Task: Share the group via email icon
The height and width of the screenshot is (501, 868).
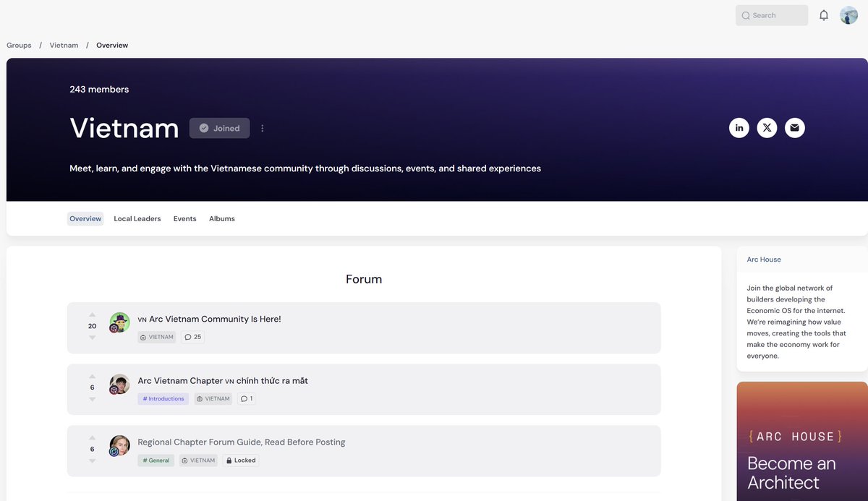Action: click(x=794, y=128)
